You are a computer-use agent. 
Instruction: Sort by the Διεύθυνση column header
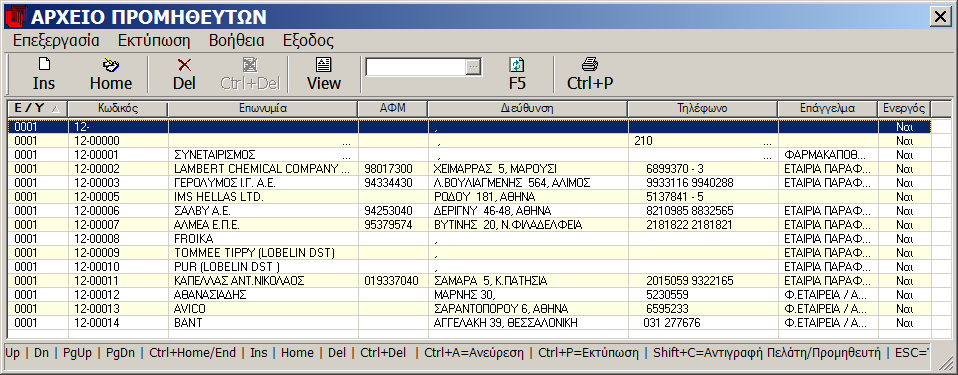click(528, 109)
